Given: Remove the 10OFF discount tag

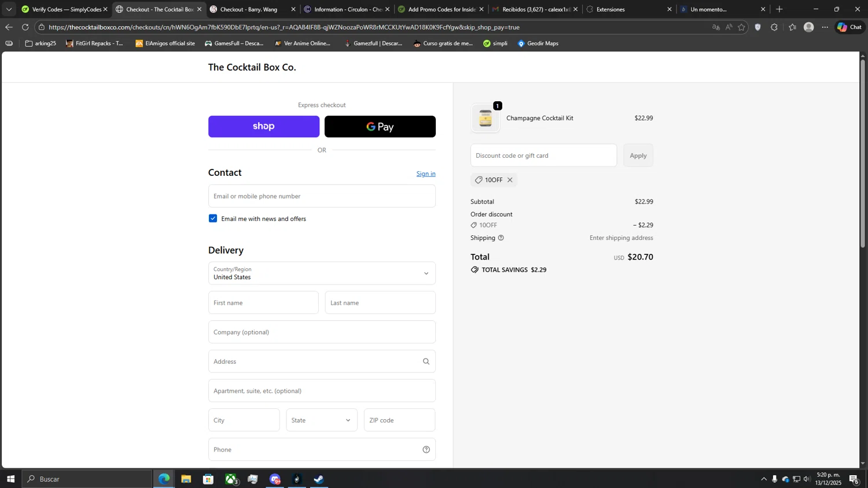Looking at the screenshot, I should click(x=510, y=180).
